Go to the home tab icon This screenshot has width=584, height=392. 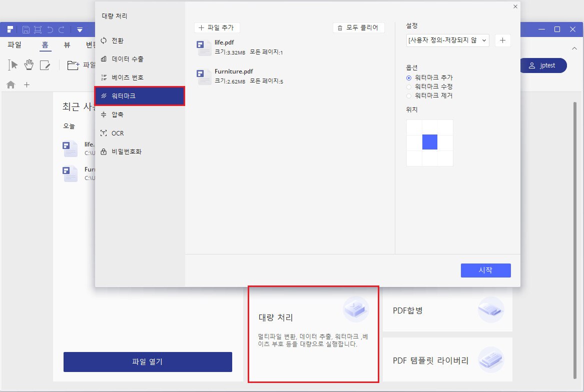pos(11,85)
